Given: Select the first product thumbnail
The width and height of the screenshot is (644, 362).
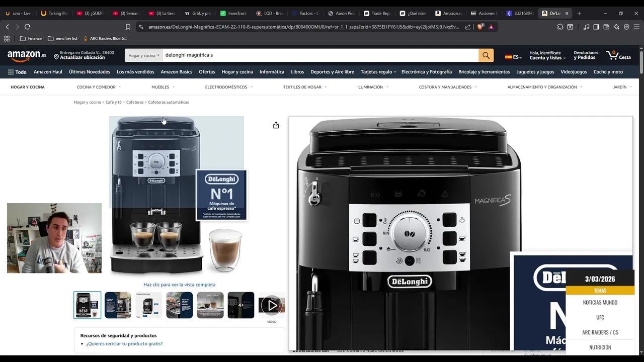Looking at the screenshot, I should tap(88, 305).
